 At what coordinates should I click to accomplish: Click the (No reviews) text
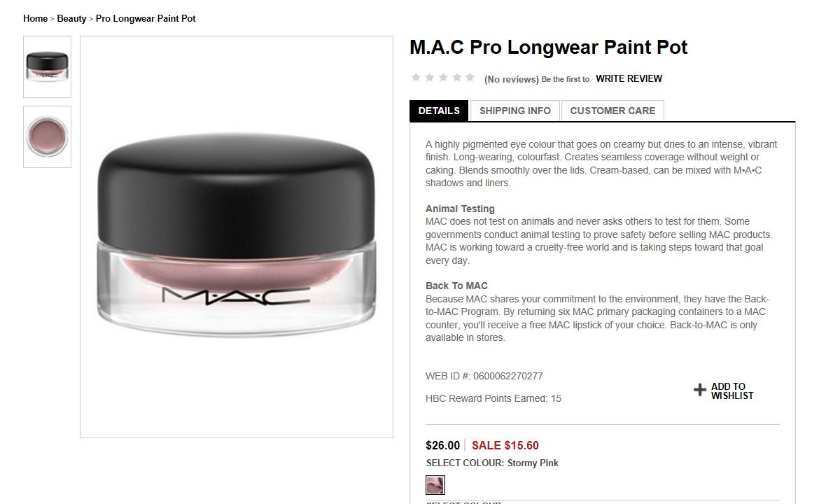[512, 79]
